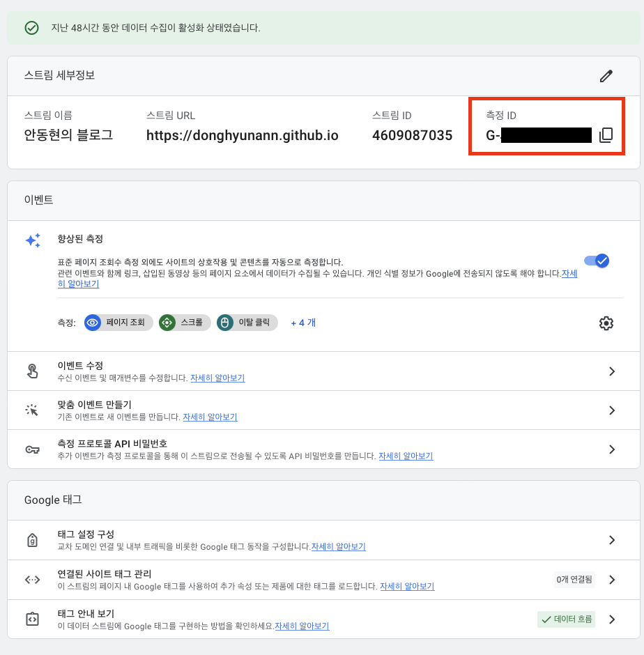Click the 측정 프로토콜 API 비밀번호 title
The image size is (644, 655).
coord(112,443)
